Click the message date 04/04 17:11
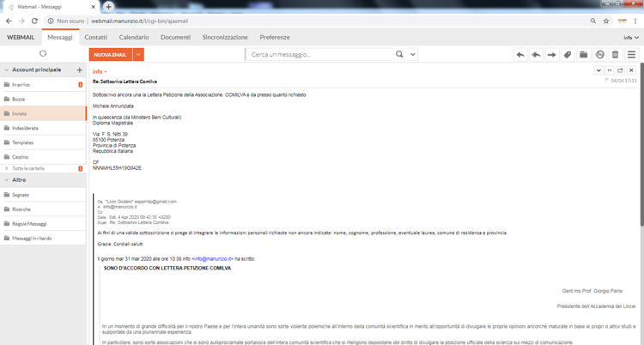This screenshot has height=345, width=644. pos(624,81)
